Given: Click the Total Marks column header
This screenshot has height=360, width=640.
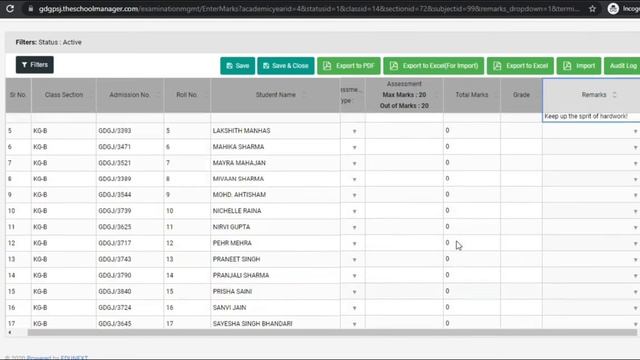Looking at the screenshot, I should click(472, 95).
